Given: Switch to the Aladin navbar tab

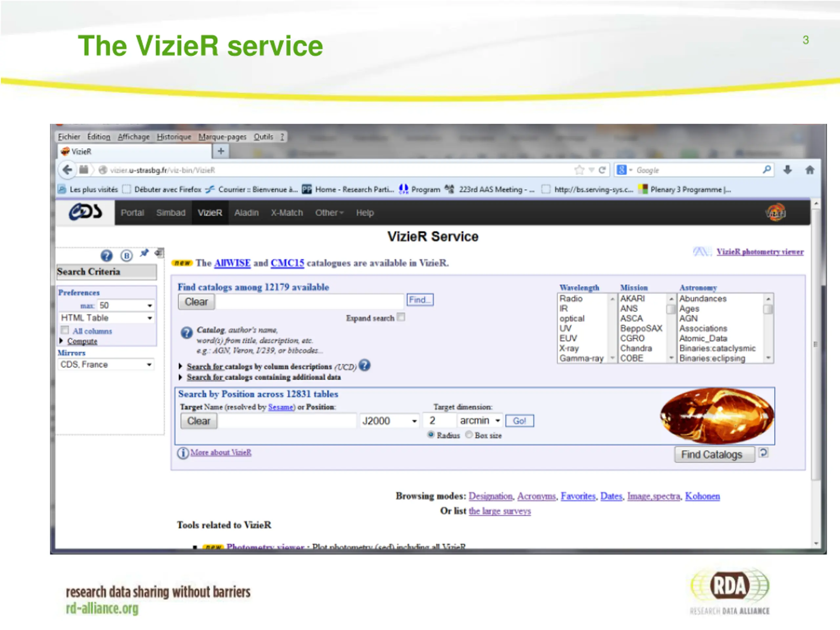Looking at the screenshot, I should (x=246, y=213).
